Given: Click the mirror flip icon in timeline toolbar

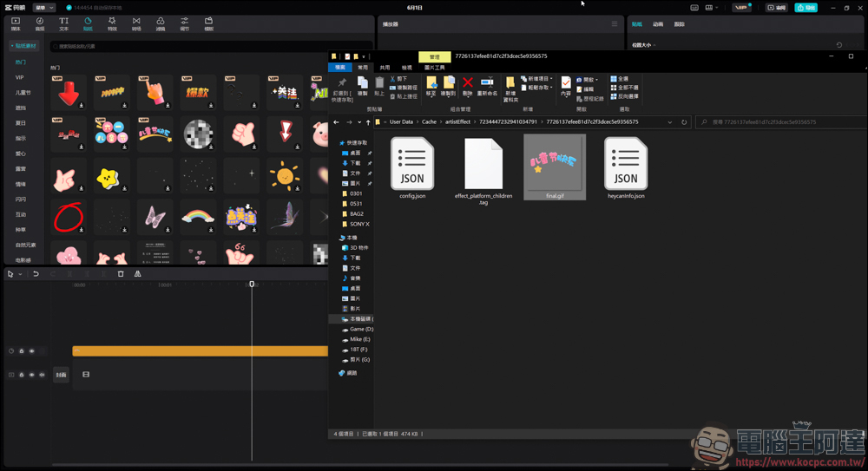Looking at the screenshot, I should pos(137,274).
